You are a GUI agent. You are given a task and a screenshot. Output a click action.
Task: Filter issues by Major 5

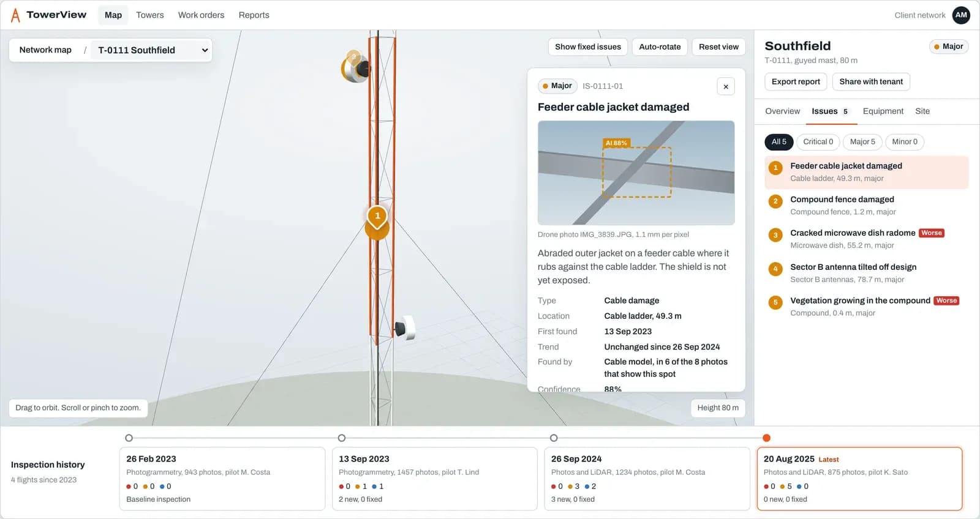click(x=862, y=142)
